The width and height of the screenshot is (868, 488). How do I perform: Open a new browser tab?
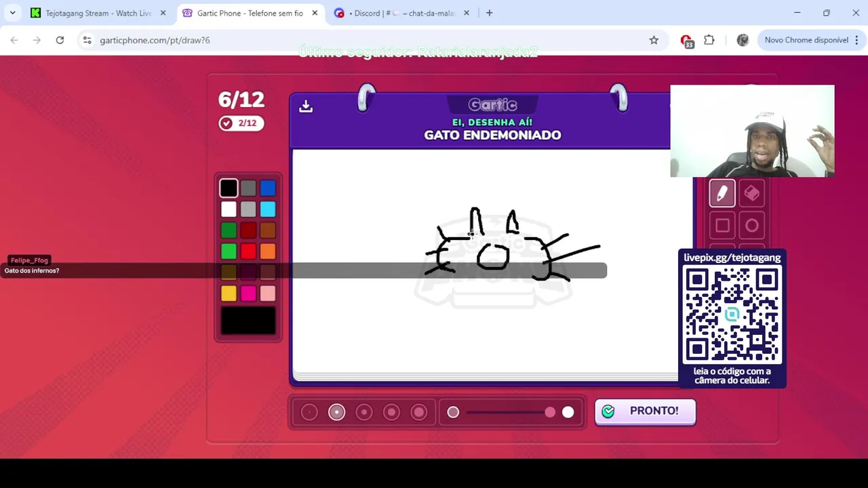click(x=489, y=13)
